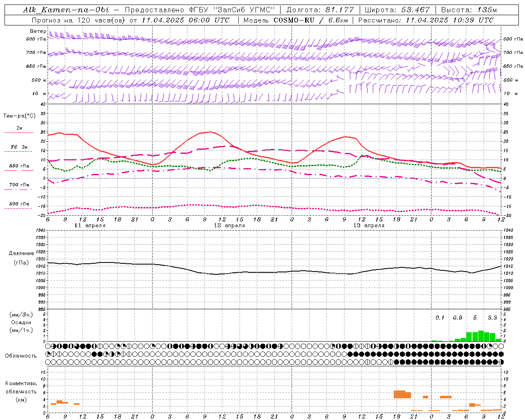The width and height of the screenshot is (525, 420).
Task: Click the 'Td 2м' dew point legend label
Action: click(19, 147)
